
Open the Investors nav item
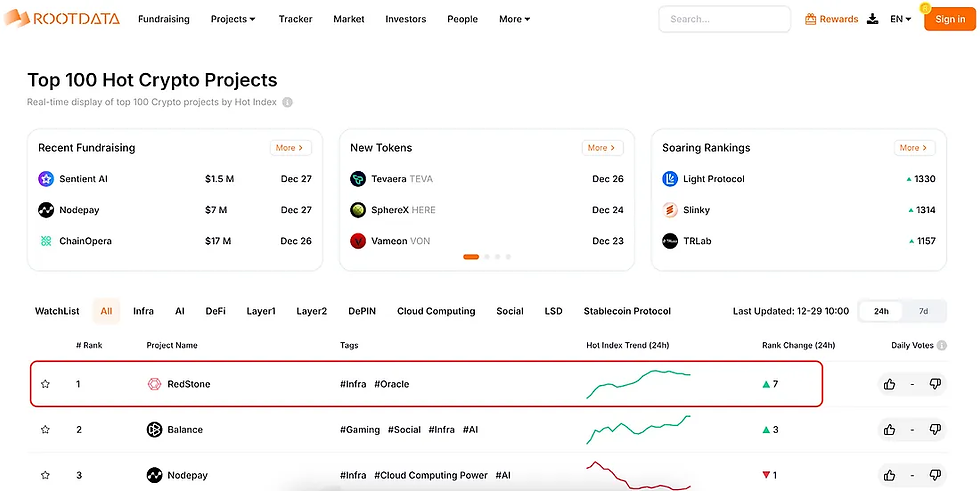tap(406, 19)
